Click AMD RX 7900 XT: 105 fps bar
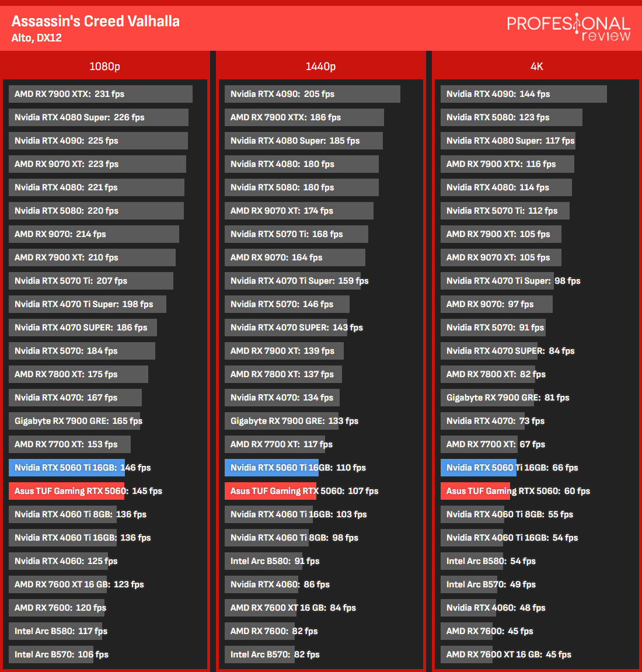Viewport: 642px width, 672px height. (501, 234)
